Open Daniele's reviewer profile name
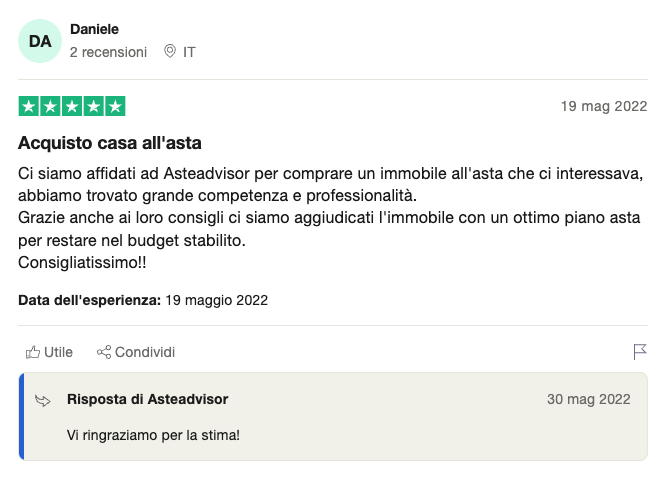 click(94, 29)
